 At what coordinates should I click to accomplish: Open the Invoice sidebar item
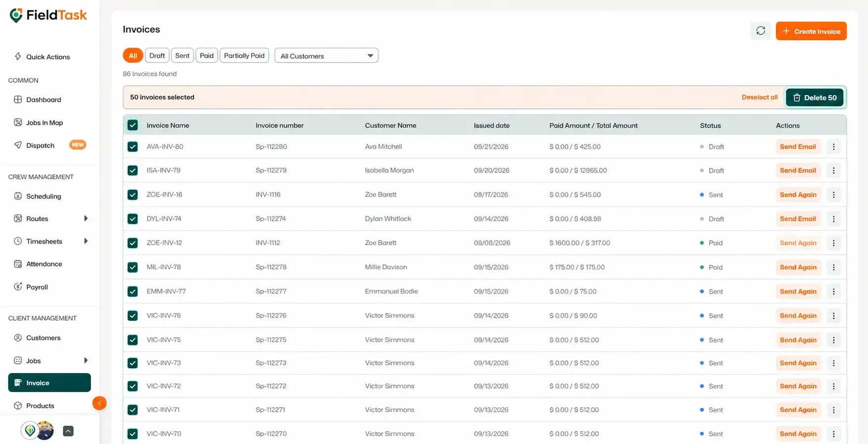click(x=49, y=383)
